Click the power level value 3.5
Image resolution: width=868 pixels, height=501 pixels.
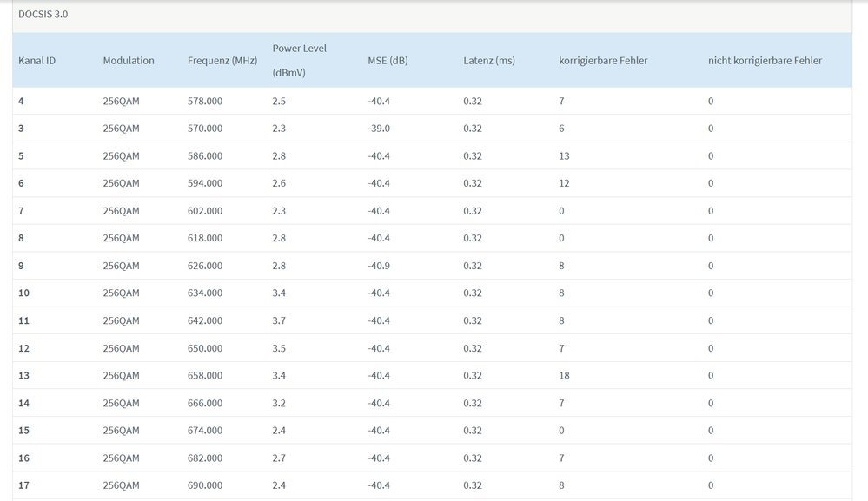pos(279,348)
